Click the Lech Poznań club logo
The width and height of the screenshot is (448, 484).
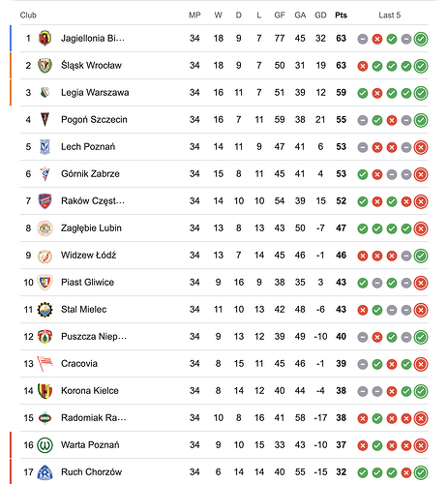(x=45, y=147)
